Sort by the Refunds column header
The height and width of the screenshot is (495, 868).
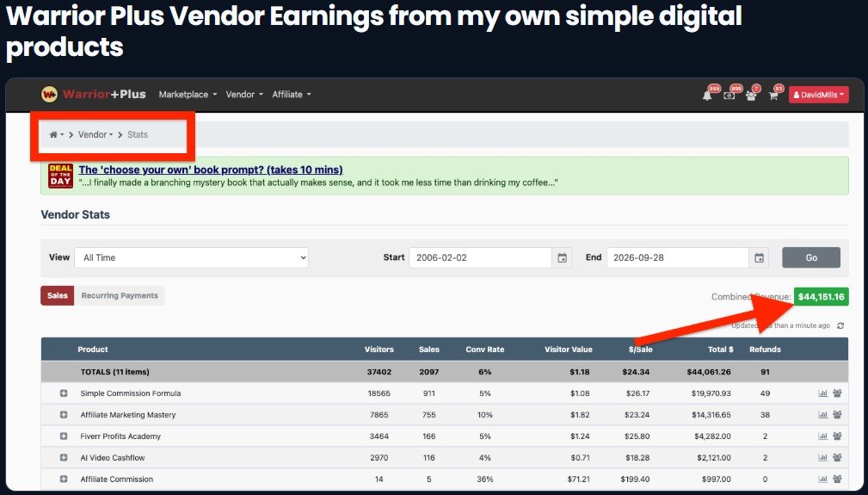[765, 350]
